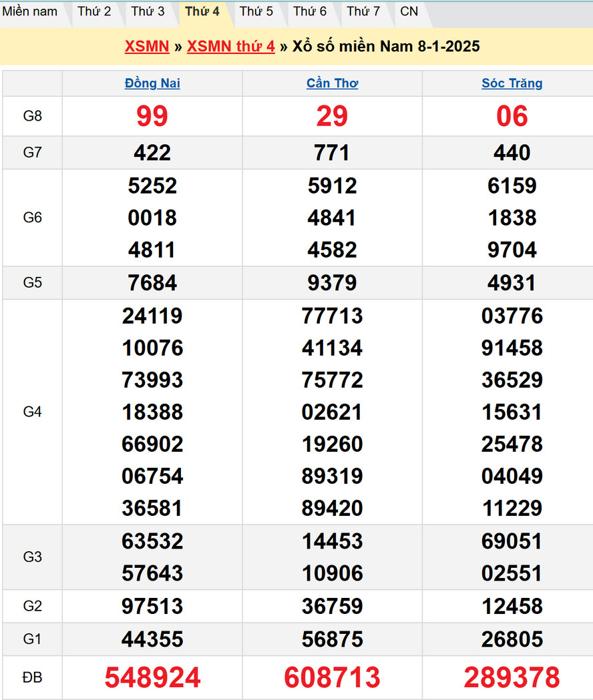Click the XSMN breadcrumb link

pyautogui.click(x=146, y=46)
